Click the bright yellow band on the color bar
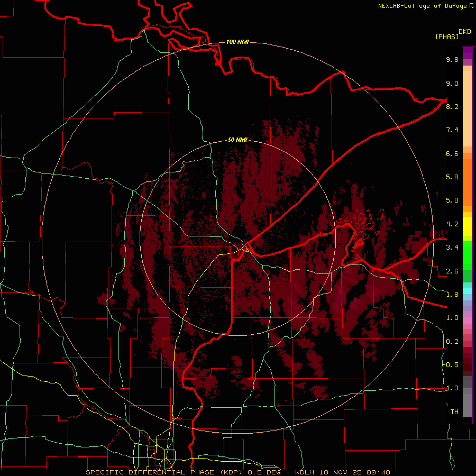Image resolution: width=476 pixels, height=476 pixels. tap(467, 226)
